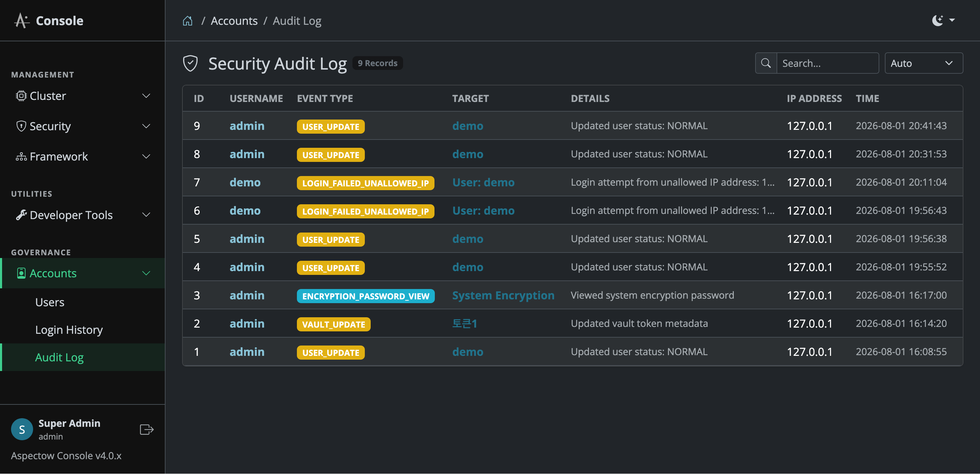The height and width of the screenshot is (474, 980).
Task: Log out using the sign-out icon
Action: tap(147, 430)
